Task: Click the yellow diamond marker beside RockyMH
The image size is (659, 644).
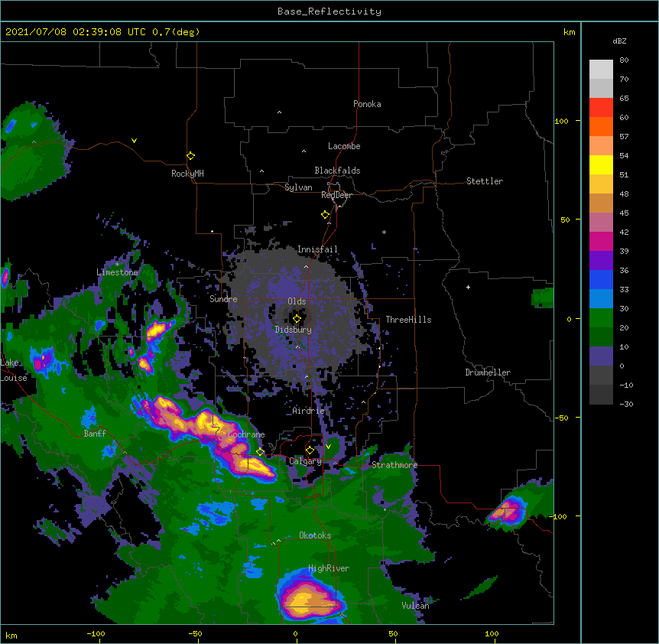Action: [191, 156]
